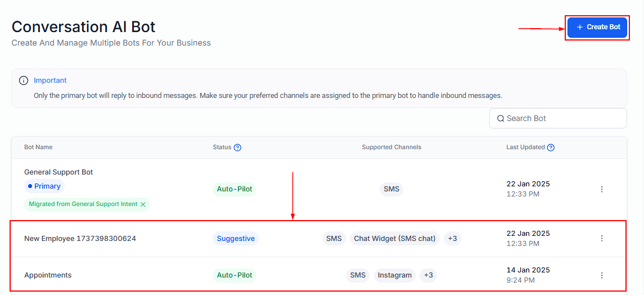Dismiss the Migrated from General Support tag
Image resolution: width=644 pixels, height=295 pixels.
pos(143,204)
